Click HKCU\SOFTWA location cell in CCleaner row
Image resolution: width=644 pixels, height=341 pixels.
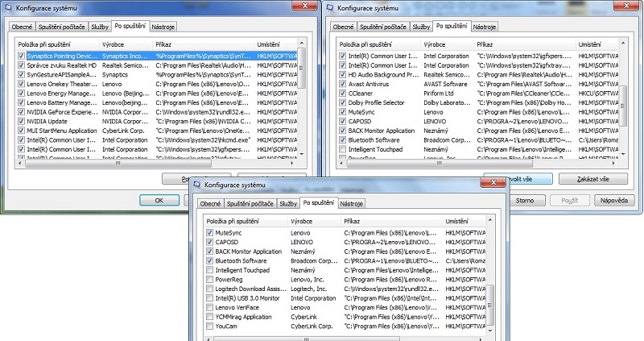598,94
